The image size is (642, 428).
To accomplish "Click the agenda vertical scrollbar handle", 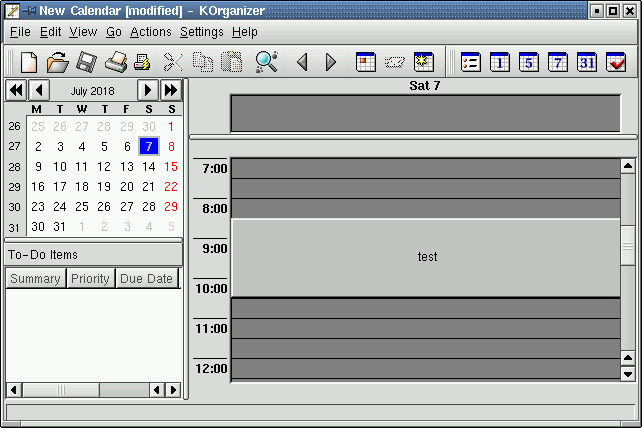I will (x=628, y=247).
